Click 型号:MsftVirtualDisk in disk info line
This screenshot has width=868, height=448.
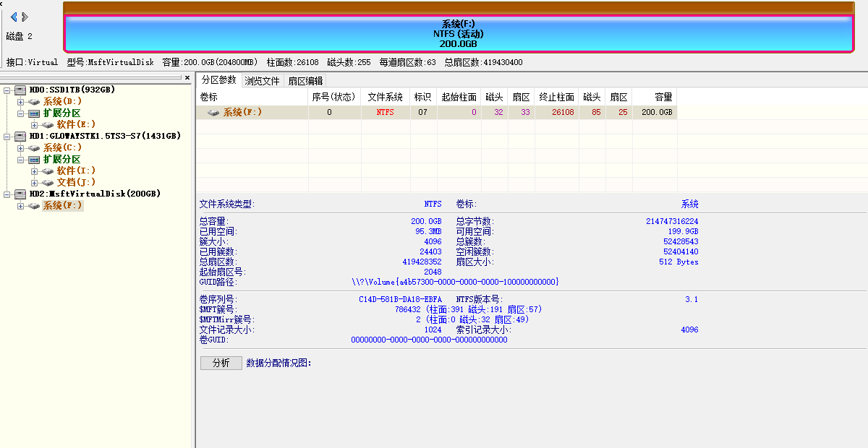pyautogui.click(x=110, y=63)
